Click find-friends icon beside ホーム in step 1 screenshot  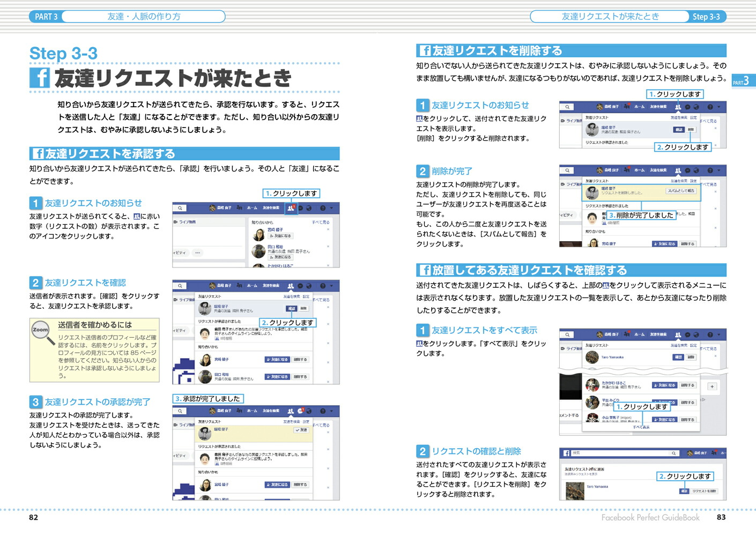click(240, 208)
